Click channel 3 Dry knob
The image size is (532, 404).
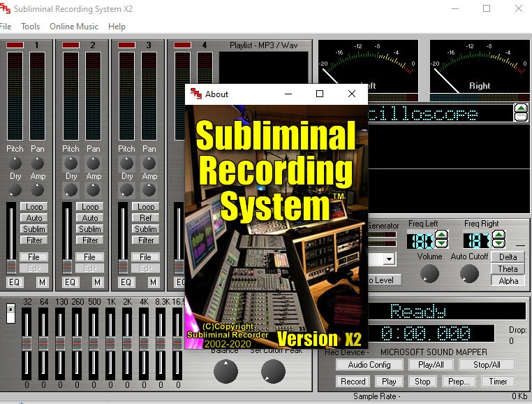(x=126, y=189)
